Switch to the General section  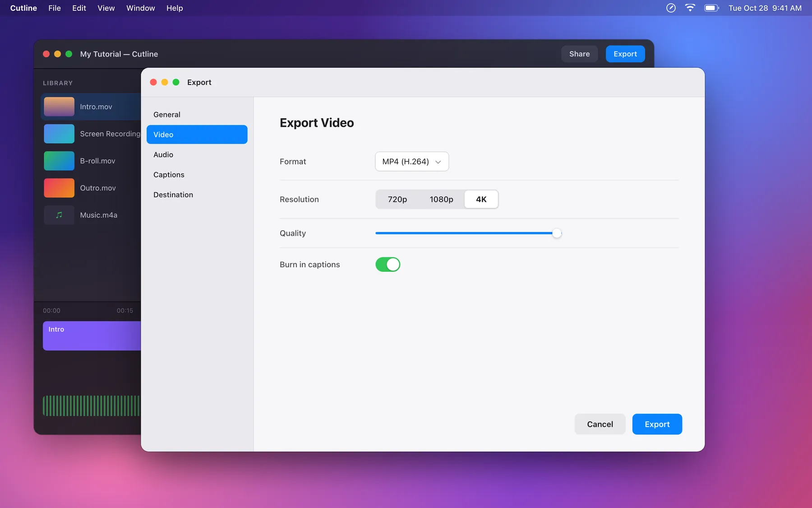[197, 115]
